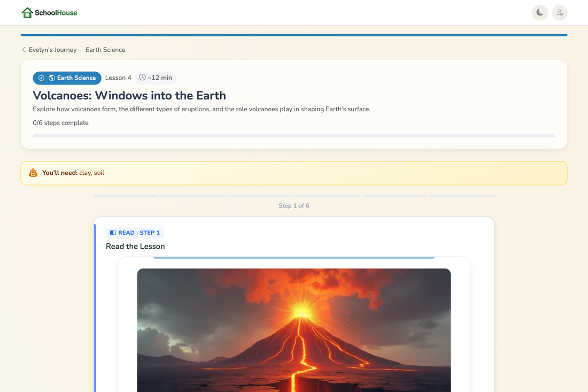Click the 0/6 steps complete text
The width and height of the screenshot is (588, 392).
pos(61,122)
